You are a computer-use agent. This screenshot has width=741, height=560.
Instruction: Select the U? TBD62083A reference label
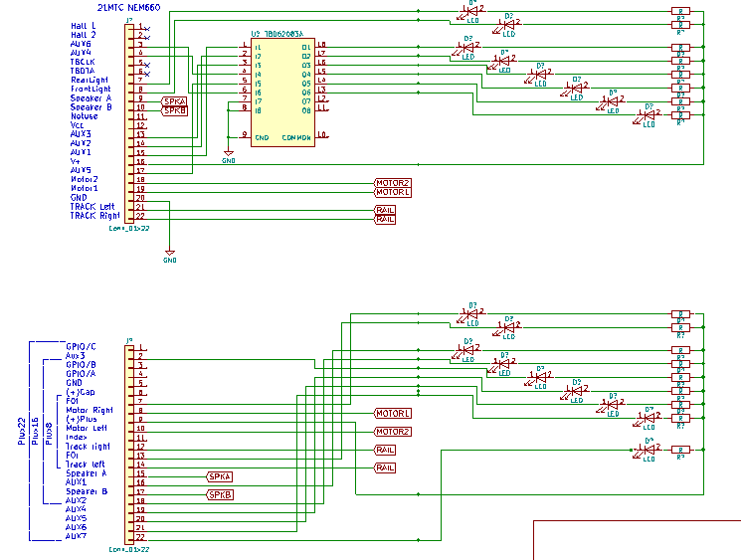(x=277, y=34)
